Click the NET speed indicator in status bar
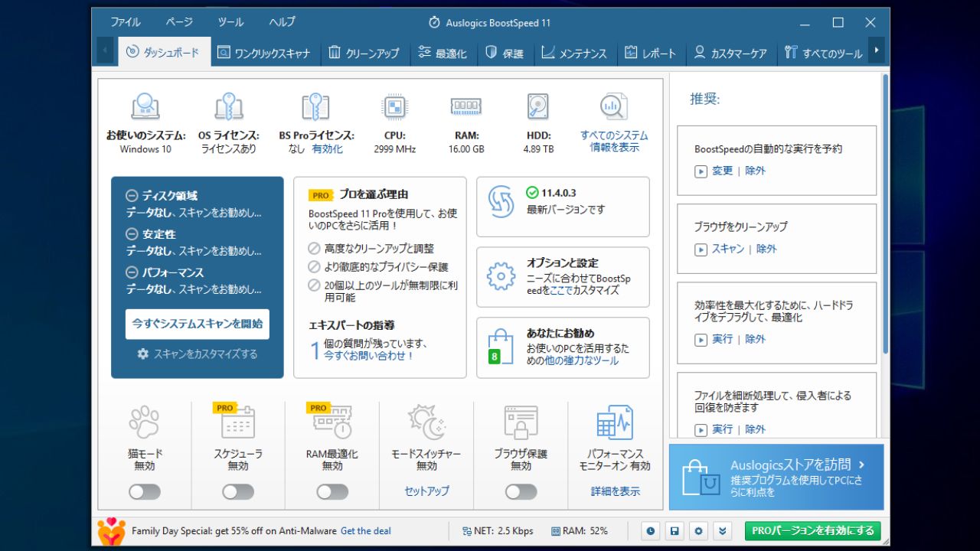The width and height of the screenshot is (980, 551). coord(498,530)
